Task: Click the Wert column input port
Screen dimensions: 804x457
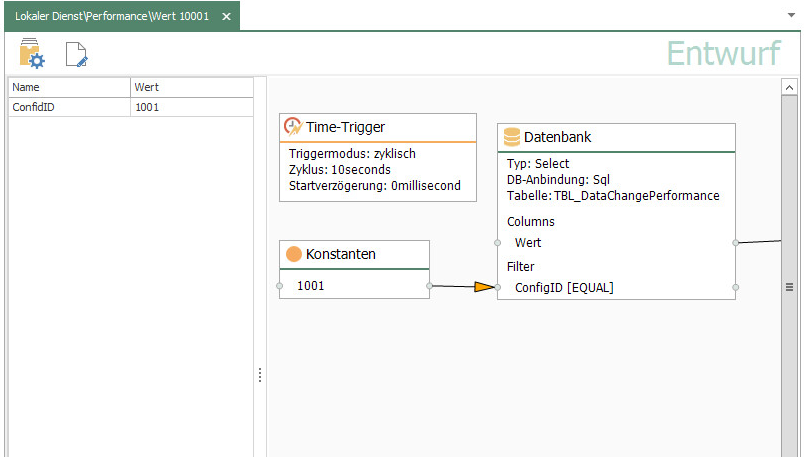Action: click(x=497, y=243)
